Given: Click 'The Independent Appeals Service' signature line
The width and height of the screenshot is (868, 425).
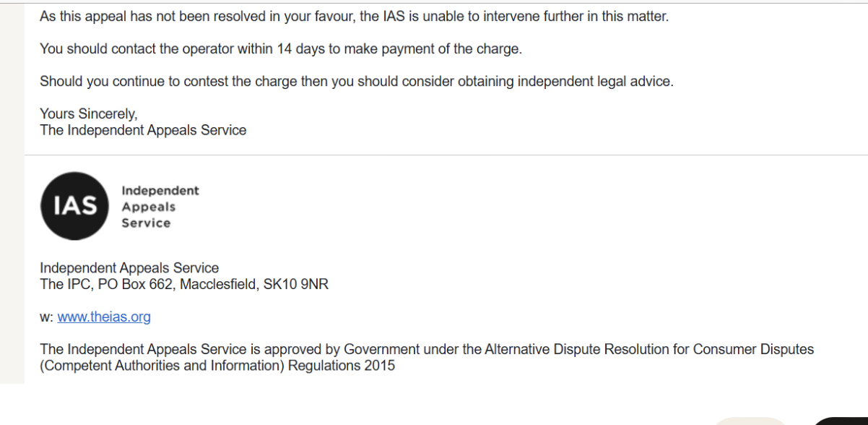Looking at the screenshot, I should pos(143,130).
